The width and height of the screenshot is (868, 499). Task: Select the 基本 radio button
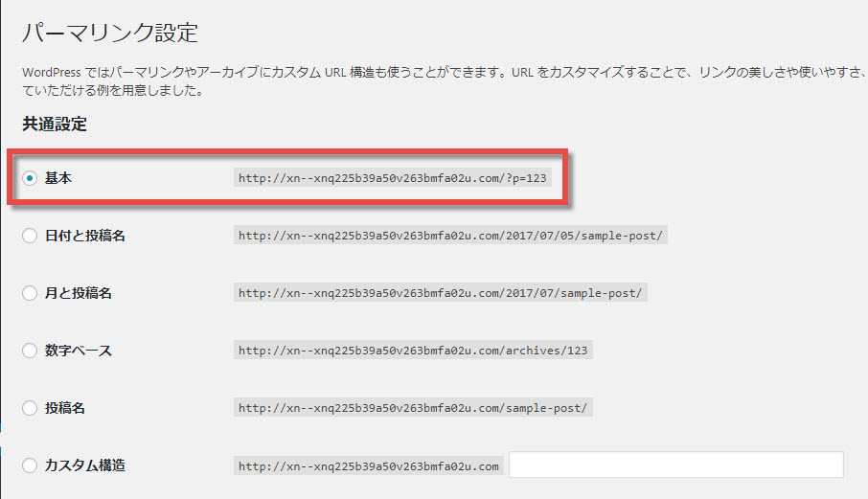[x=30, y=178]
